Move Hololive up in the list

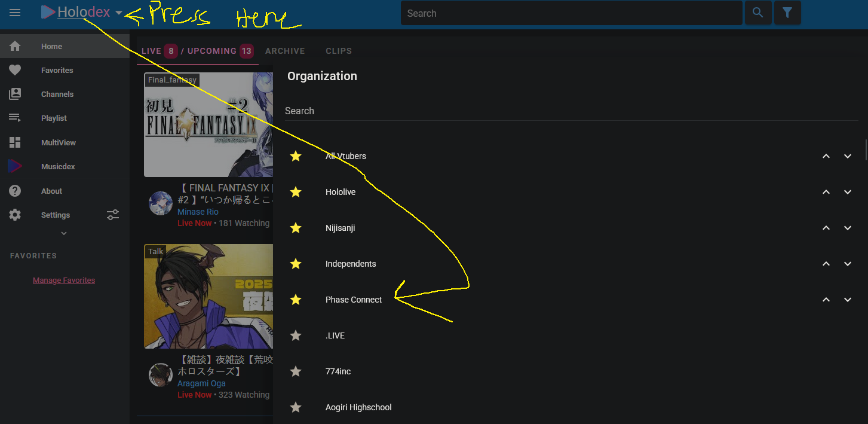[x=826, y=192]
